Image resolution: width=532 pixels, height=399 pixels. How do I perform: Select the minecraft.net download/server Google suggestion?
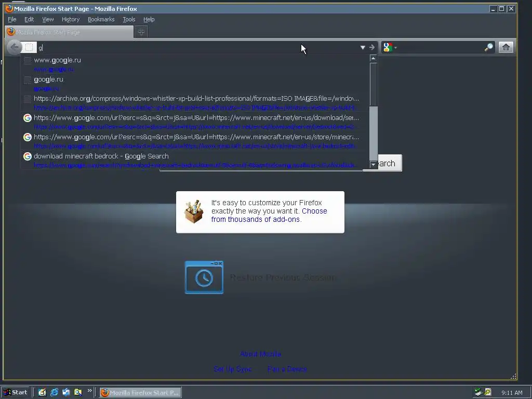tap(195, 122)
